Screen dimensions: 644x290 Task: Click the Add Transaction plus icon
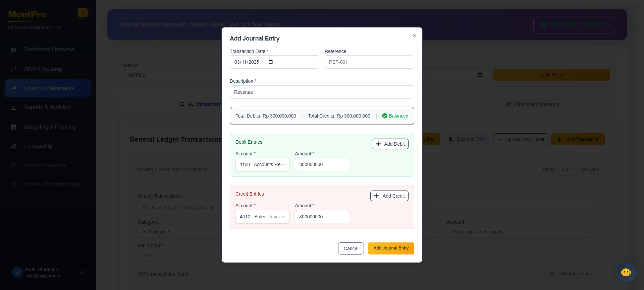(559, 139)
